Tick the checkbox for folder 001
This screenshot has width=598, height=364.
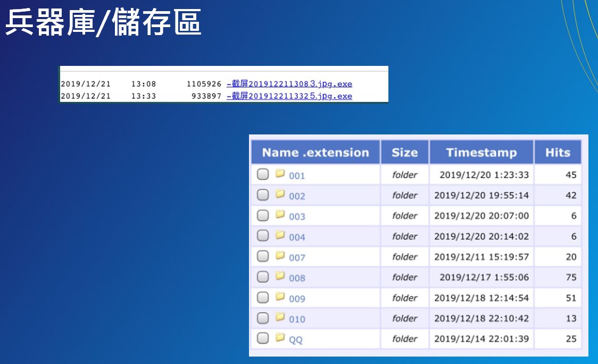pos(263,174)
